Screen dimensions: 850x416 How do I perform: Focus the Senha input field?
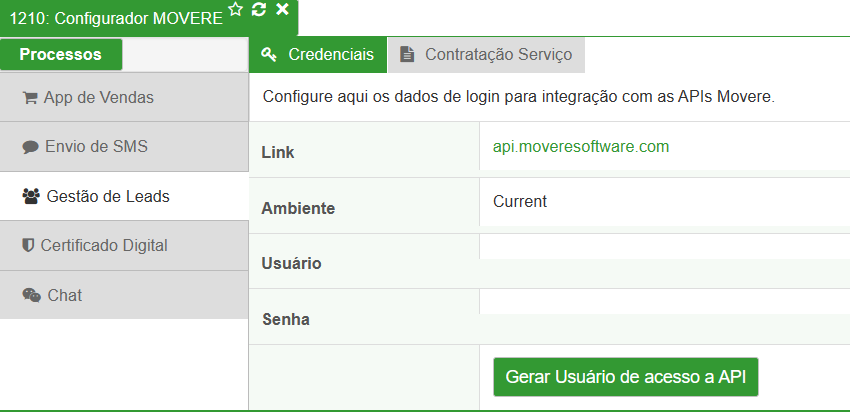click(x=665, y=302)
